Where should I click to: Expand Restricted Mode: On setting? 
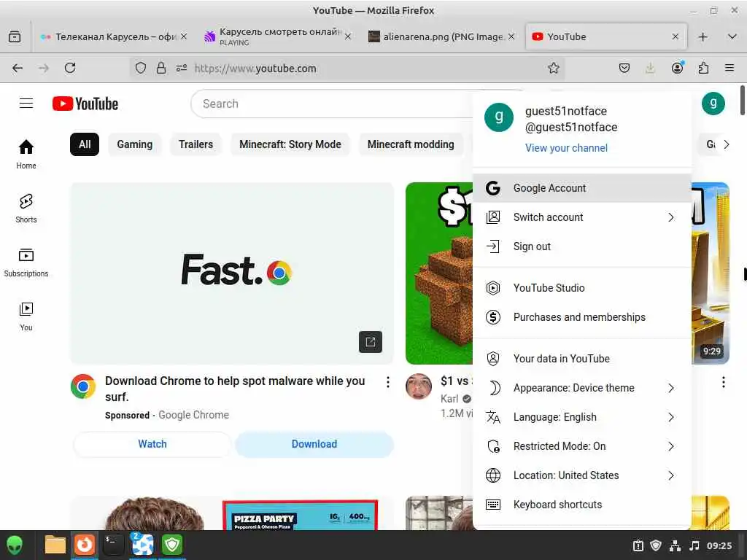[581, 446]
